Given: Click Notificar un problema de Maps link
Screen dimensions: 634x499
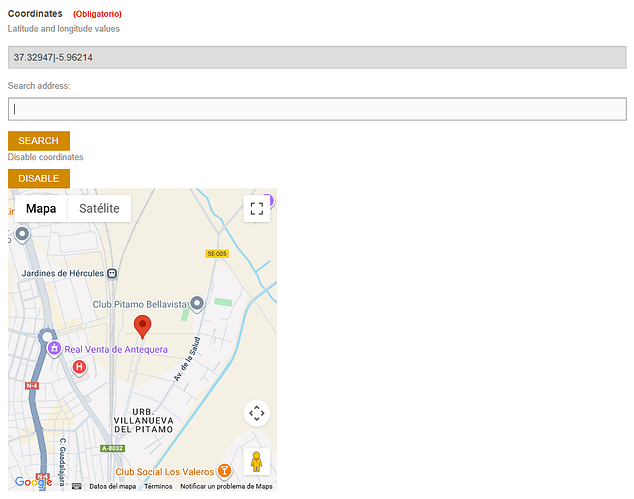Looking at the screenshot, I should click(226, 486).
